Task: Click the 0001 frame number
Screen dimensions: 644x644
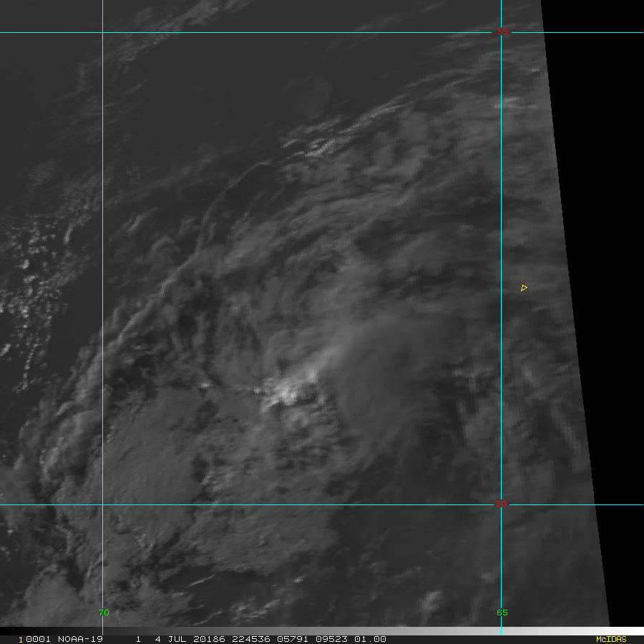Action: [x=38, y=639]
